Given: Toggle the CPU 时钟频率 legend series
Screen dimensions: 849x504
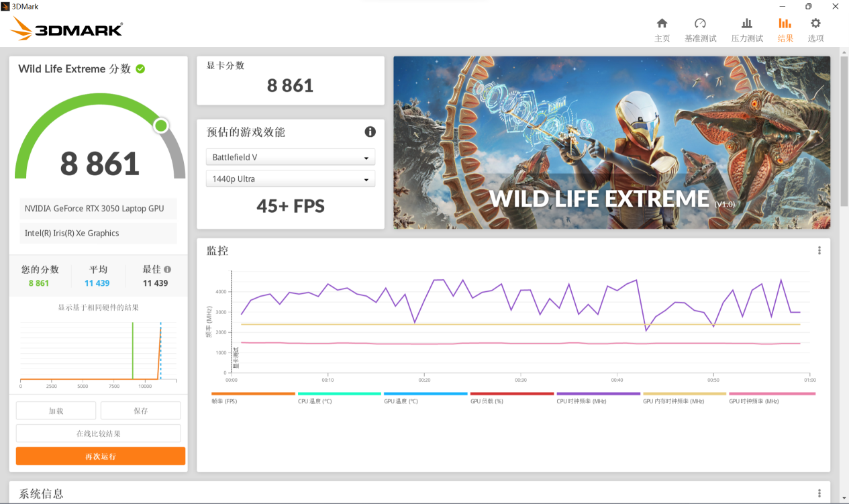Looking at the screenshot, I should tap(598, 398).
